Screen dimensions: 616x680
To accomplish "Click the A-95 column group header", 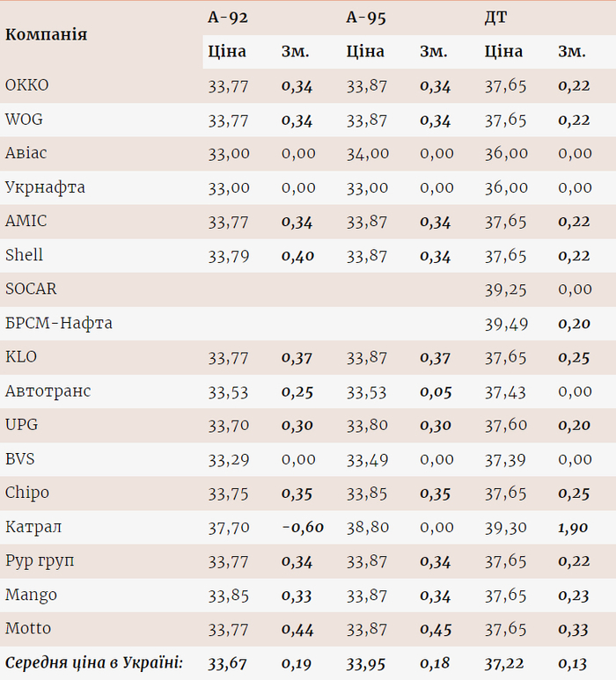I will [366, 17].
